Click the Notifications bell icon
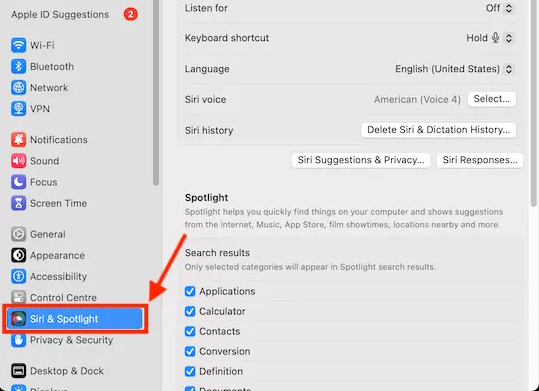 (19, 140)
